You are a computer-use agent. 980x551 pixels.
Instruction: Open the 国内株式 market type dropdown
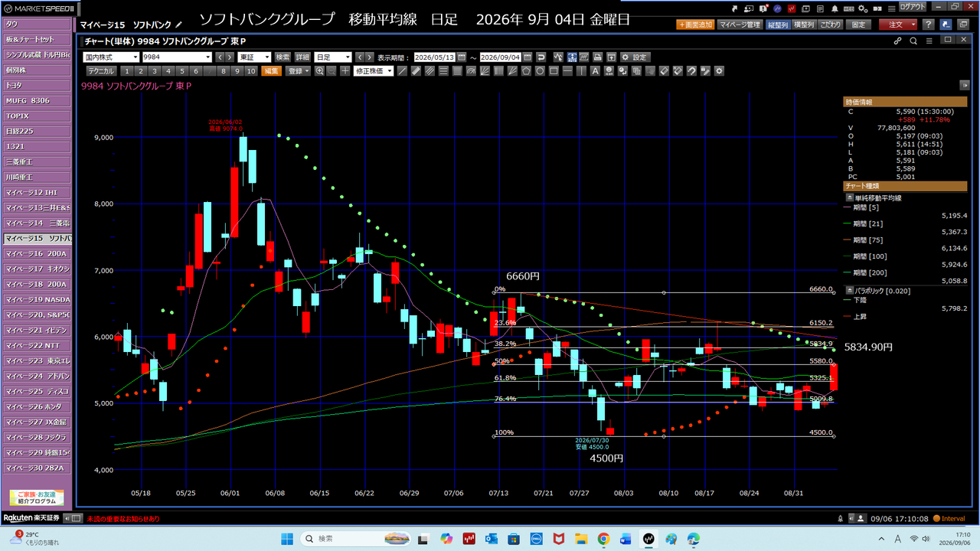111,57
